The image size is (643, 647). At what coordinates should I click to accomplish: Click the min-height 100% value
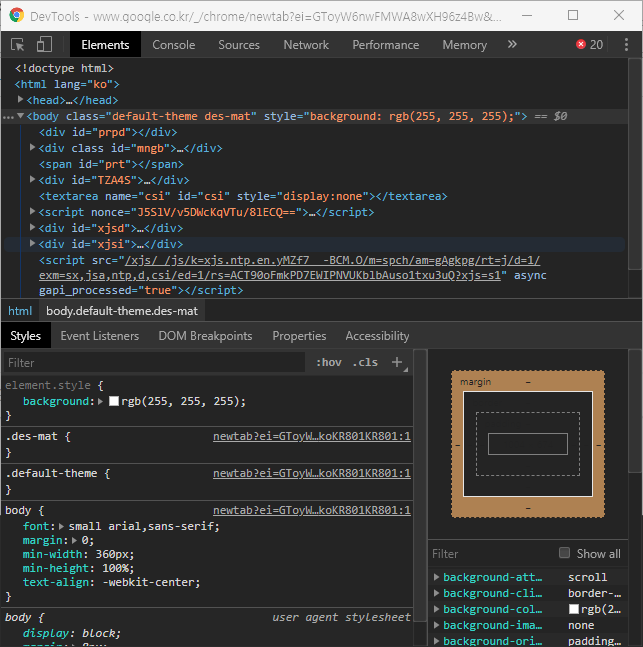pyautogui.click(x=115, y=568)
